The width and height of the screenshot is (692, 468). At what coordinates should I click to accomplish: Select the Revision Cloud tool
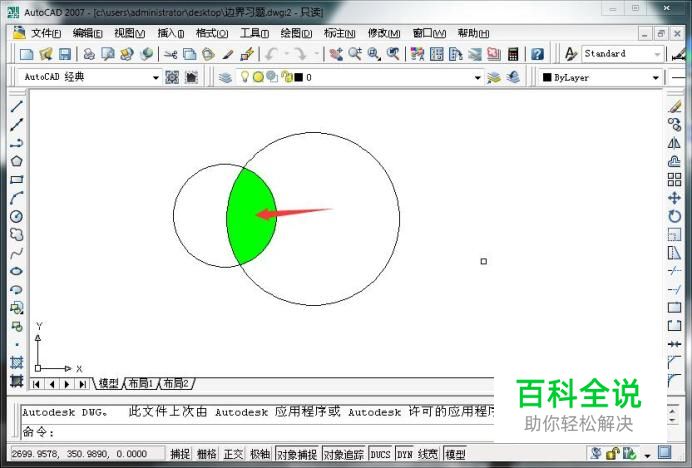17,234
